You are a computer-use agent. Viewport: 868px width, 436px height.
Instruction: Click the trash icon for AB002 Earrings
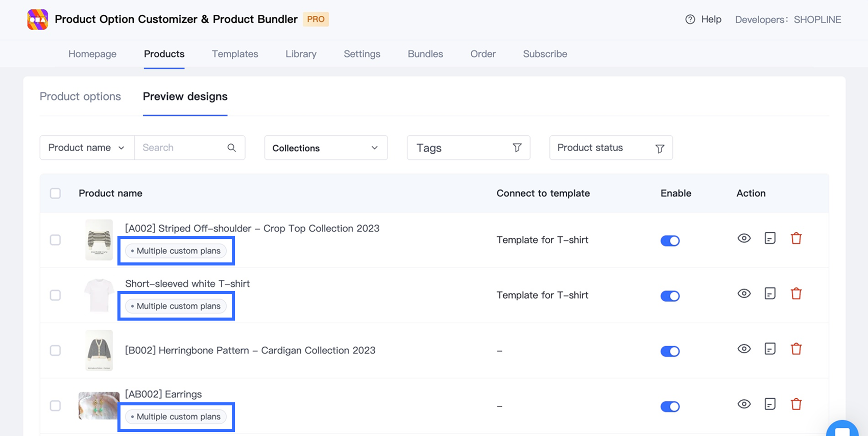click(796, 404)
